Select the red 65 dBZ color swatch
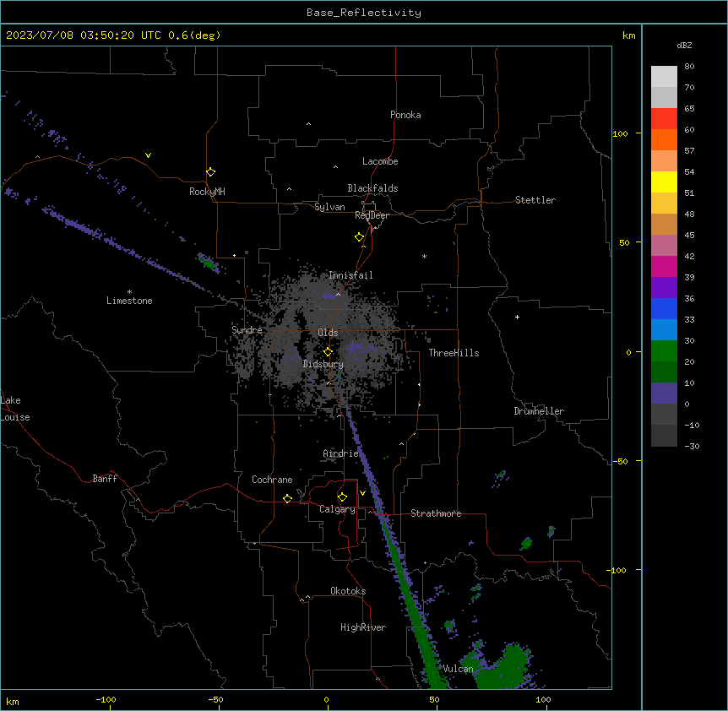 664,118
